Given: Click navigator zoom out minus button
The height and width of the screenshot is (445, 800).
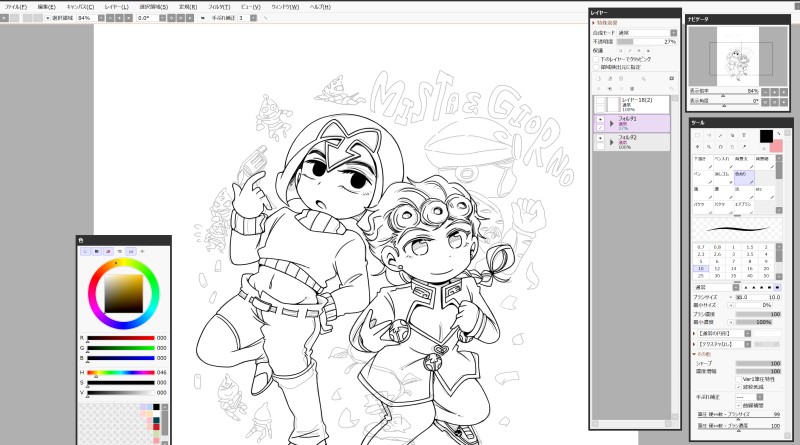Looking at the screenshot, I should [x=765, y=91].
